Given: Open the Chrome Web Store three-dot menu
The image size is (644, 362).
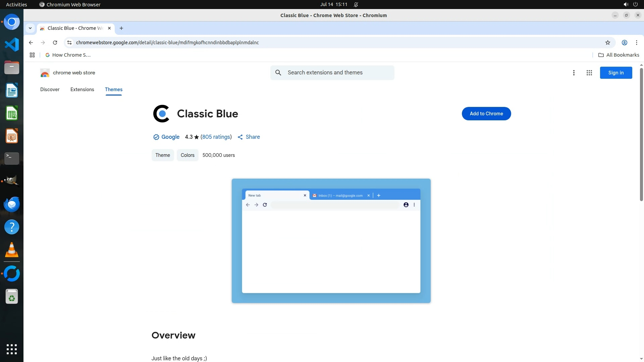Looking at the screenshot, I should click(x=574, y=73).
